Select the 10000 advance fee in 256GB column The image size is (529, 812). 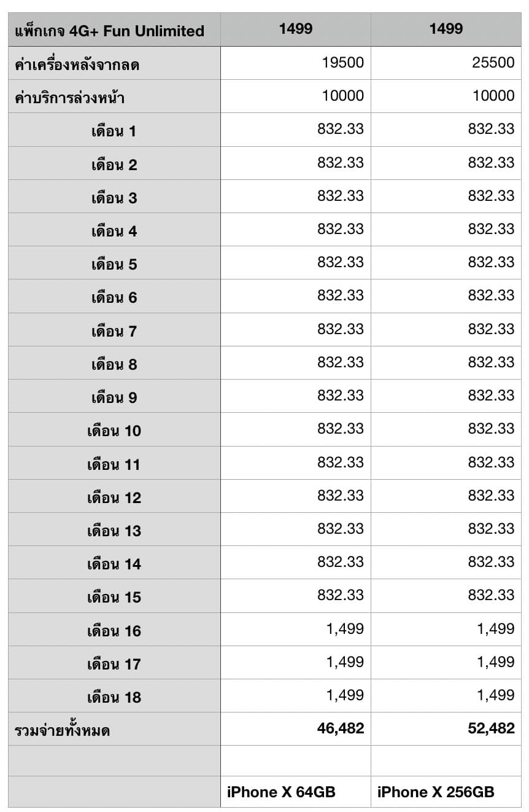coord(493,96)
